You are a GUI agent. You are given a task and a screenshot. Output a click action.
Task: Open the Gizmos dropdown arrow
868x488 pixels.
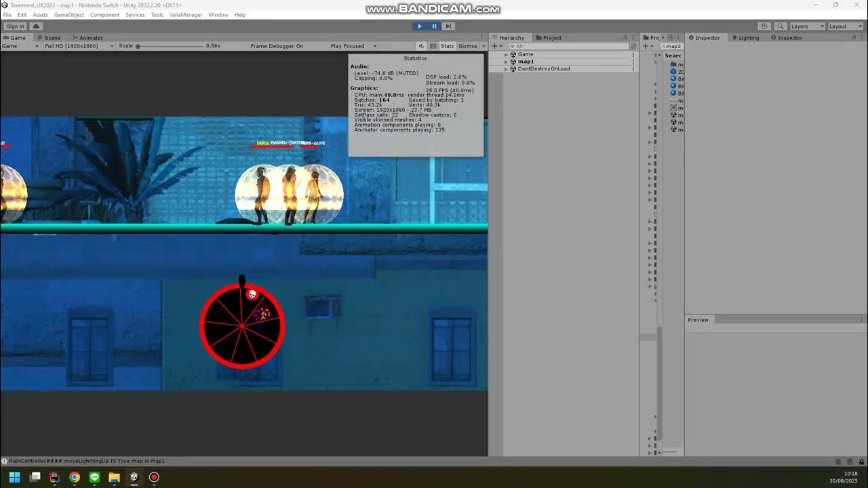(483, 46)
